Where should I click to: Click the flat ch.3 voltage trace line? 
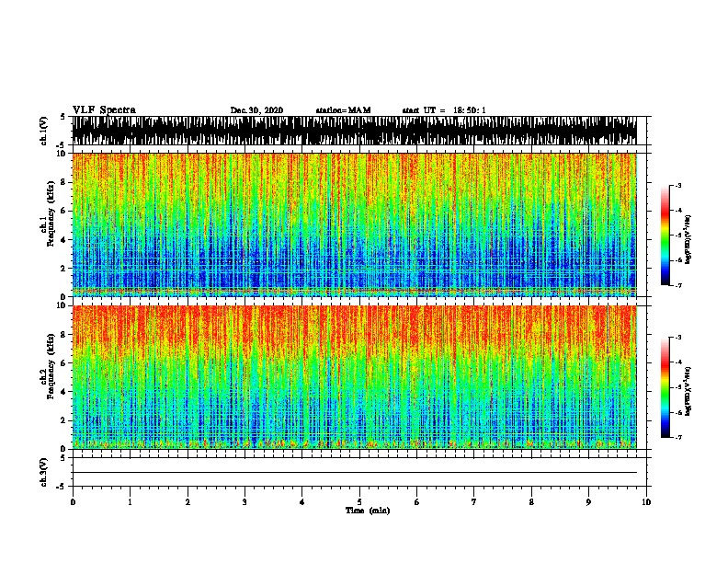click(x=355, y=473)
